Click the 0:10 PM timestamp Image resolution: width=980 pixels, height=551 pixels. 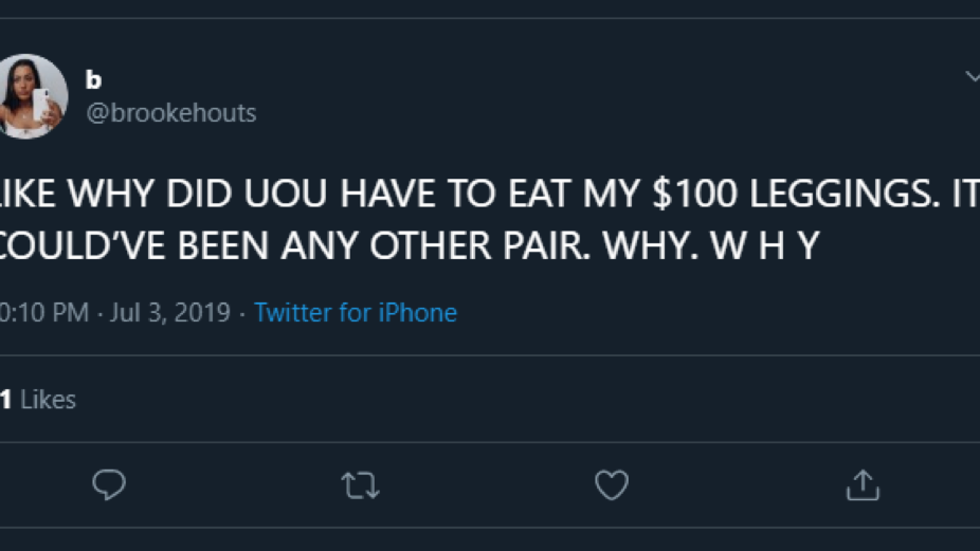[x=44, y=313]
